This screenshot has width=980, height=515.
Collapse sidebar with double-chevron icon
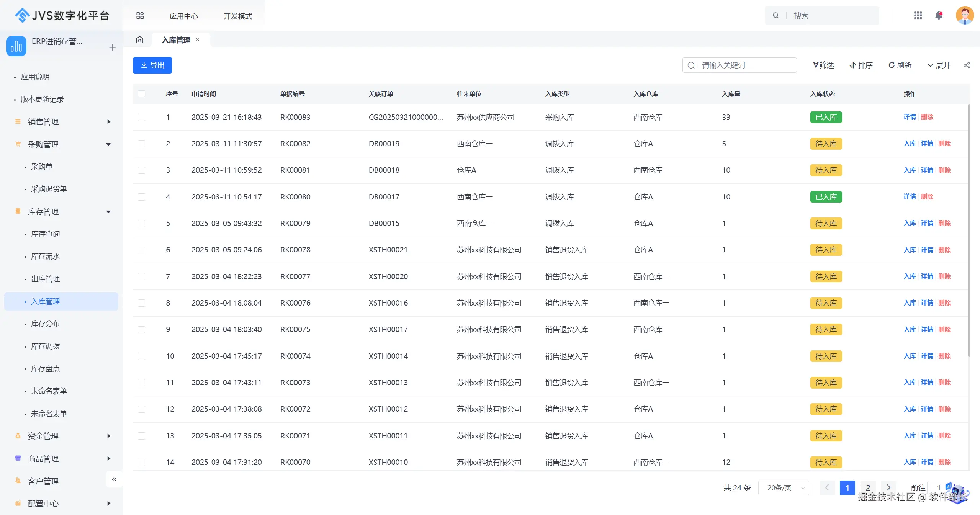tap(114, 479)
